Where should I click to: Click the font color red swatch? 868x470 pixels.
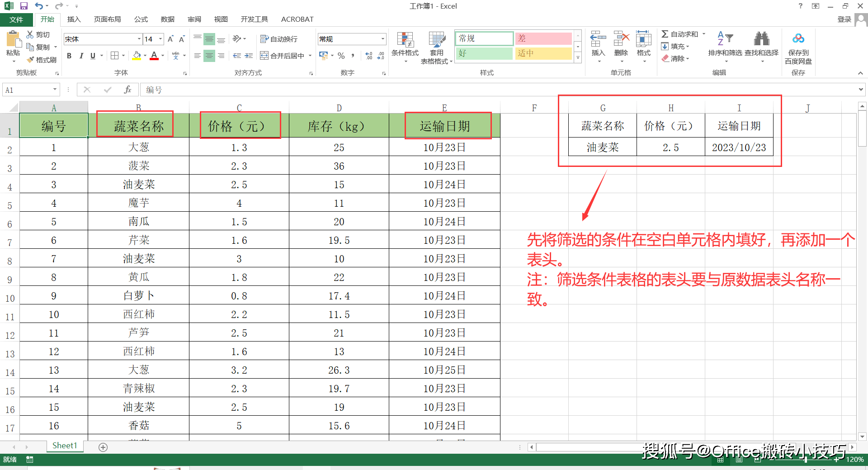(154, 56)
